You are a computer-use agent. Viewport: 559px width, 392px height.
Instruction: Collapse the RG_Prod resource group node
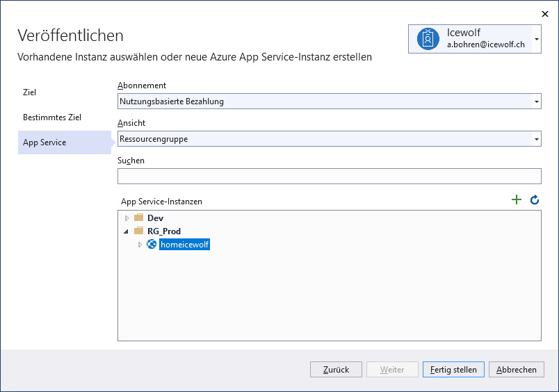click(127, 231)
